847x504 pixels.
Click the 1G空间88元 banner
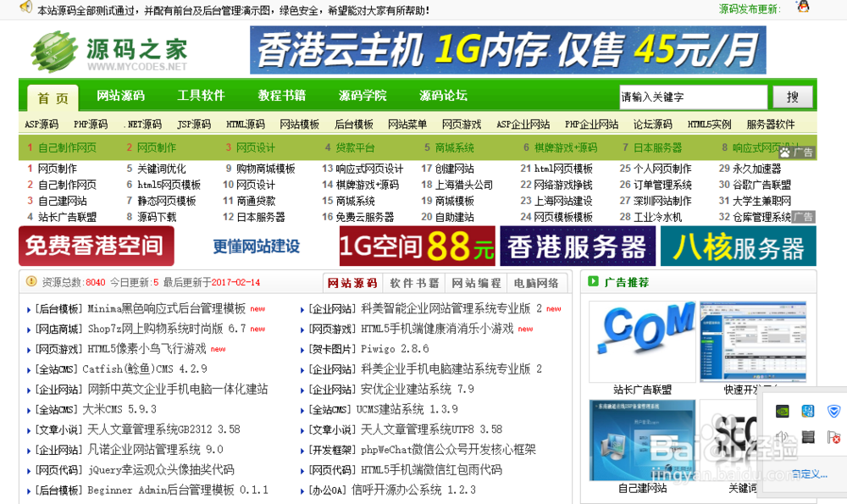(x=417, y=246)
